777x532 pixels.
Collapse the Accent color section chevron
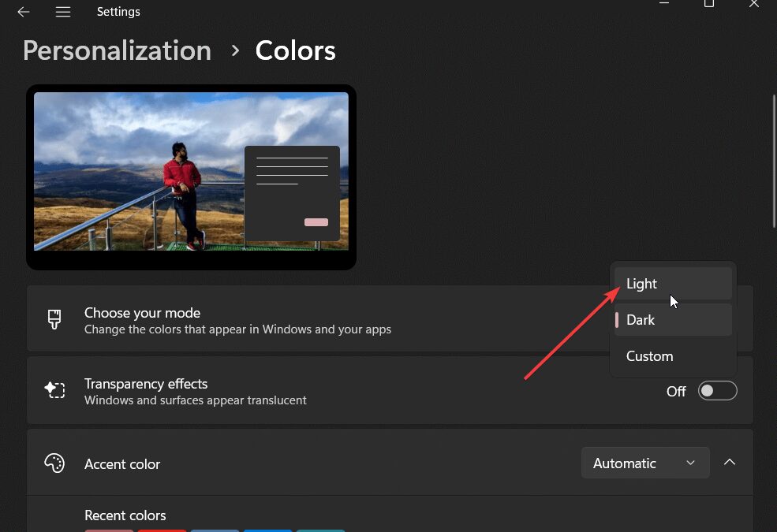coord(730,462)
